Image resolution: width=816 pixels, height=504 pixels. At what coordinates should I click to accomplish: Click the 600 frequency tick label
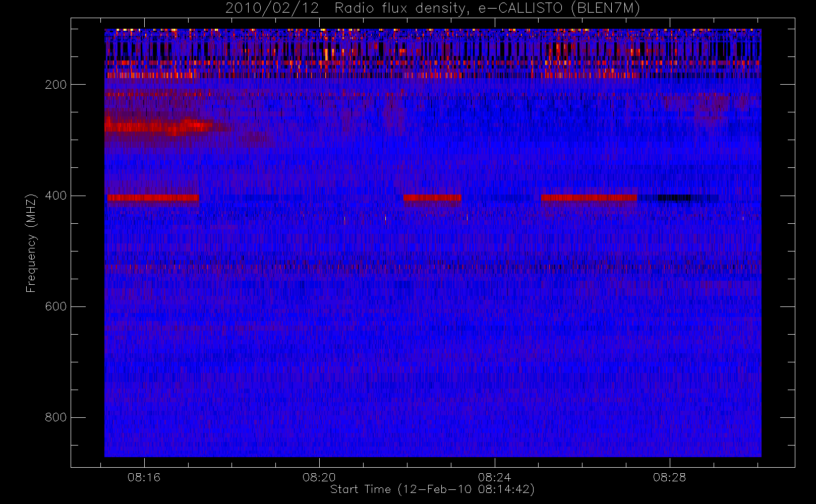coord(55,306)
